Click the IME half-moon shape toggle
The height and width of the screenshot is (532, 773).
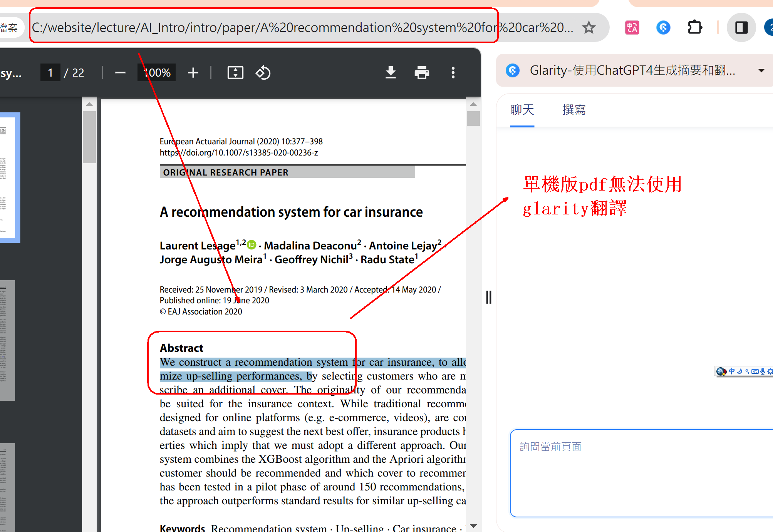[739, 371]
